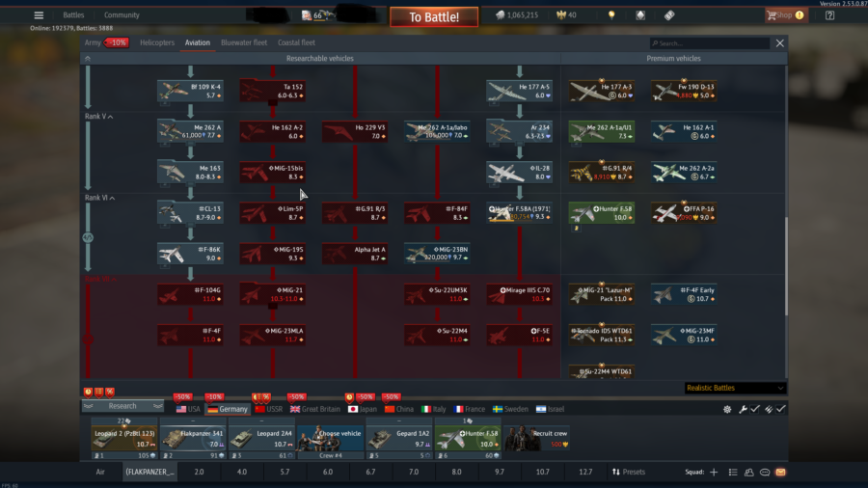Screen dimensions: 868x488
Task: Click the vehicle search field
Action: click(x=712, y=43)
